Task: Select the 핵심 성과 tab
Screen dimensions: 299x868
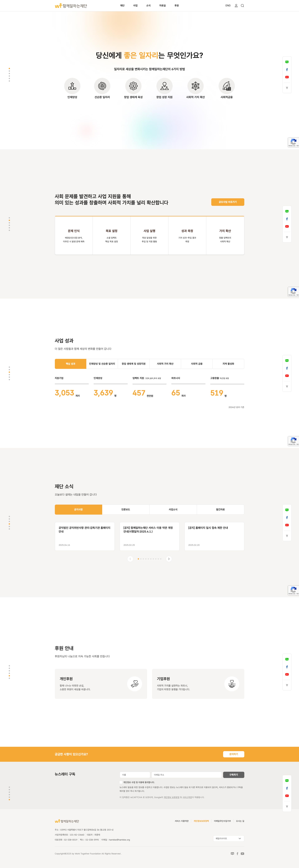Action: tap(71, 364)
